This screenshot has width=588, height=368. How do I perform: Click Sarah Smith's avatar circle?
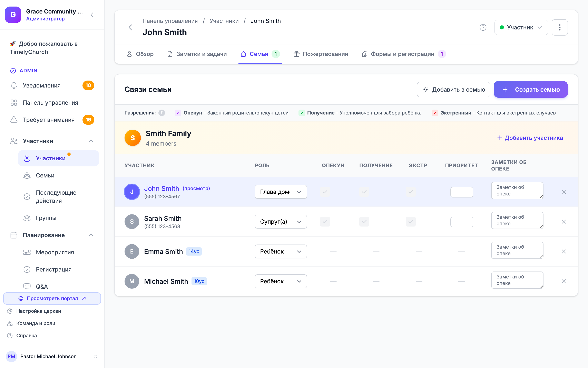pyautogui.click(x=132, y=221)
